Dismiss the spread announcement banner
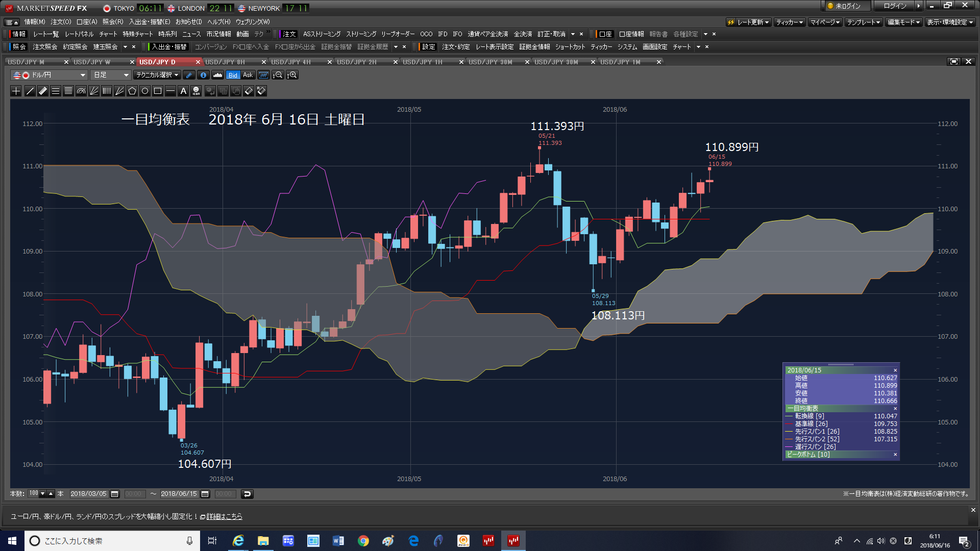The image size is (980, 551). pos(973,510)
